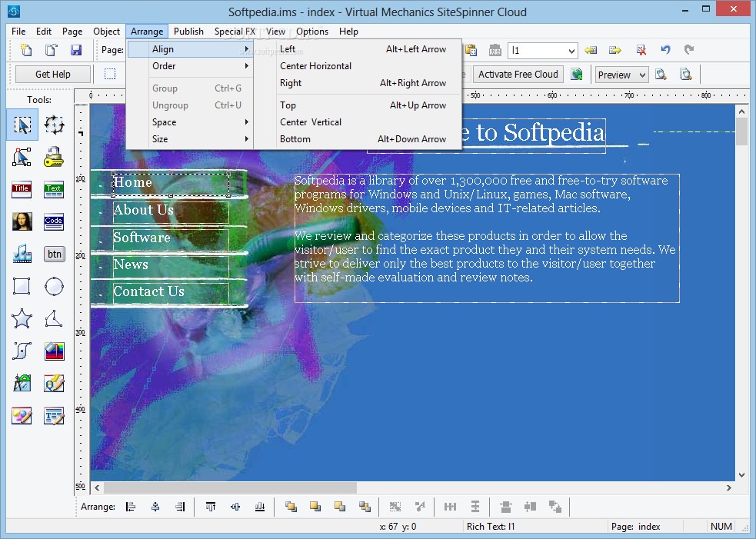Select the reshape points tool
The image size is (756, 539).
[22, 157]
